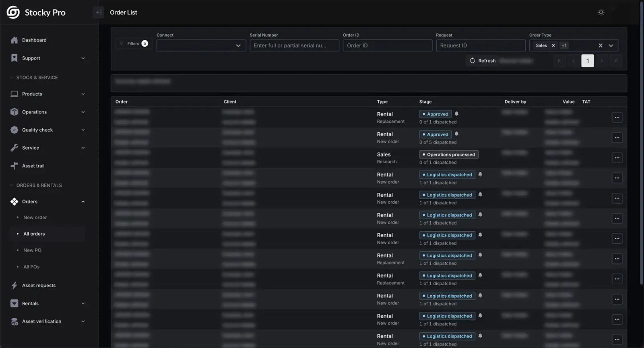This screenshot has height=348, width=644.
Task: Click the bell icon on Rental Replacement Approved row
Action: point(456,114)
